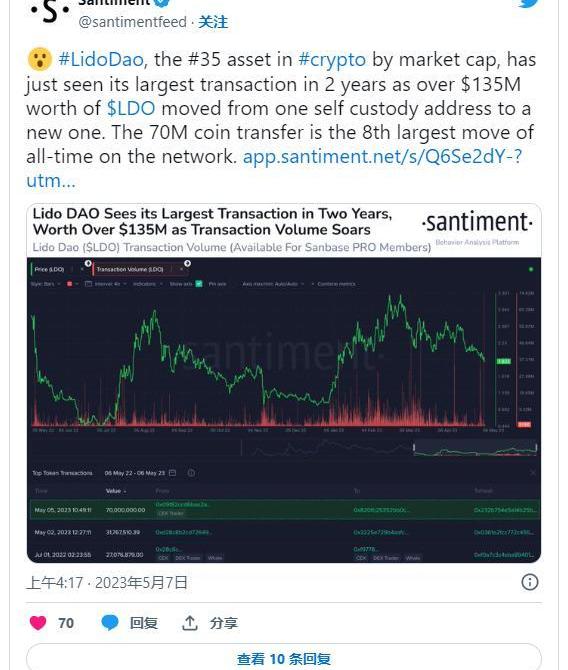Select the May 05, 2023 70,000,000 transaction row
The image size is (568, 670).
(285, 510)
